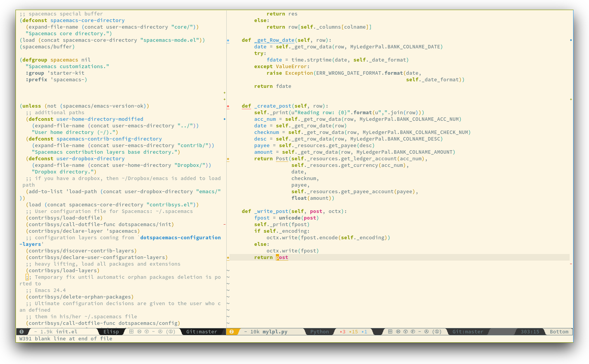
Task: Select the grid ⊞ icon in the left statusline
Action: [x=131, y=331]
